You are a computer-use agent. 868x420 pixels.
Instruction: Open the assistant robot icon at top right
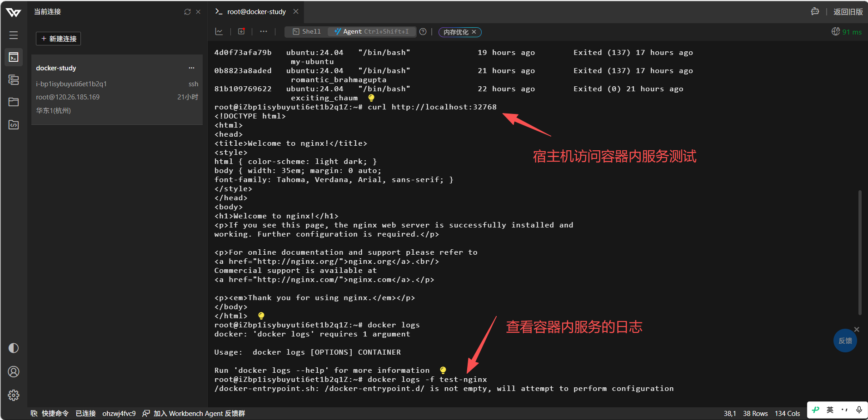point(815,12)
